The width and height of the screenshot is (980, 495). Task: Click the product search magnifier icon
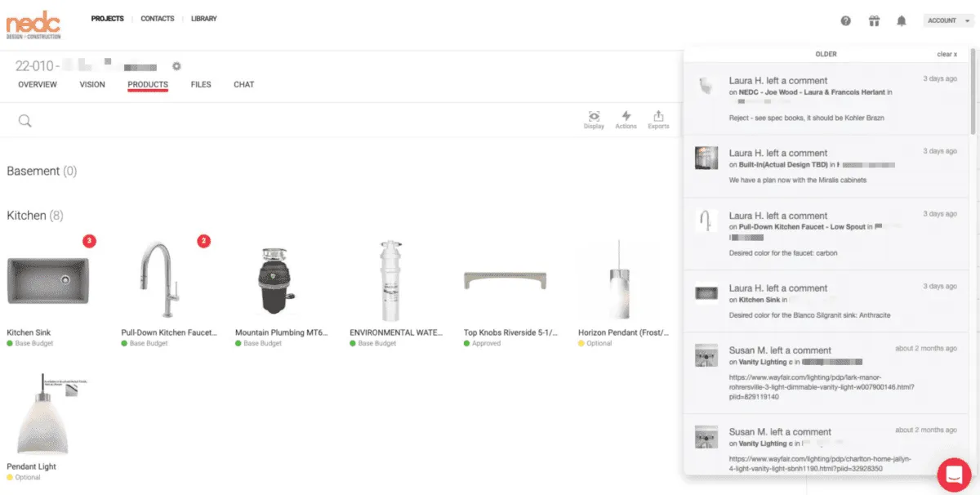click(x=25, y=121)
